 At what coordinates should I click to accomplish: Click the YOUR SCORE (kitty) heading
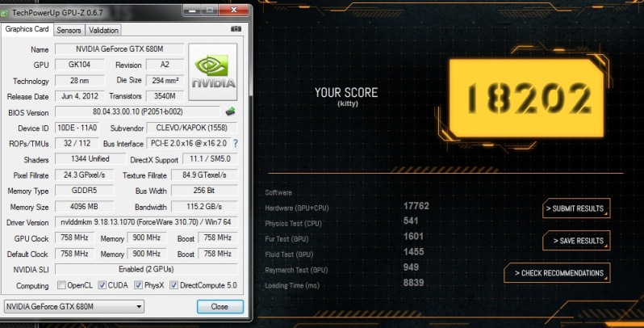(x=347, y=97)
